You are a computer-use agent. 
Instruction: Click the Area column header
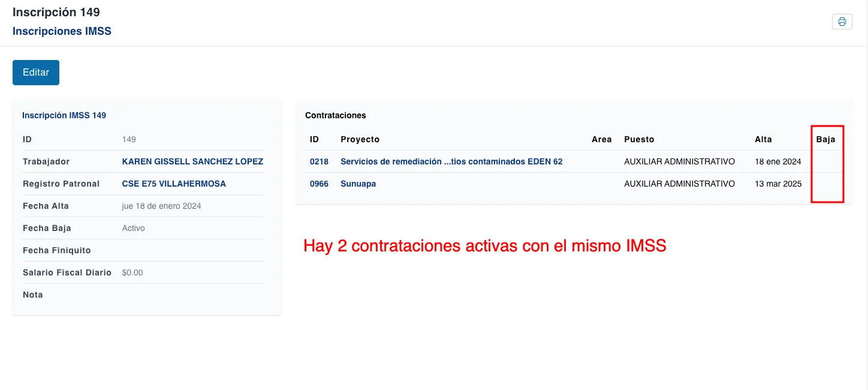[x=601, y=139]
